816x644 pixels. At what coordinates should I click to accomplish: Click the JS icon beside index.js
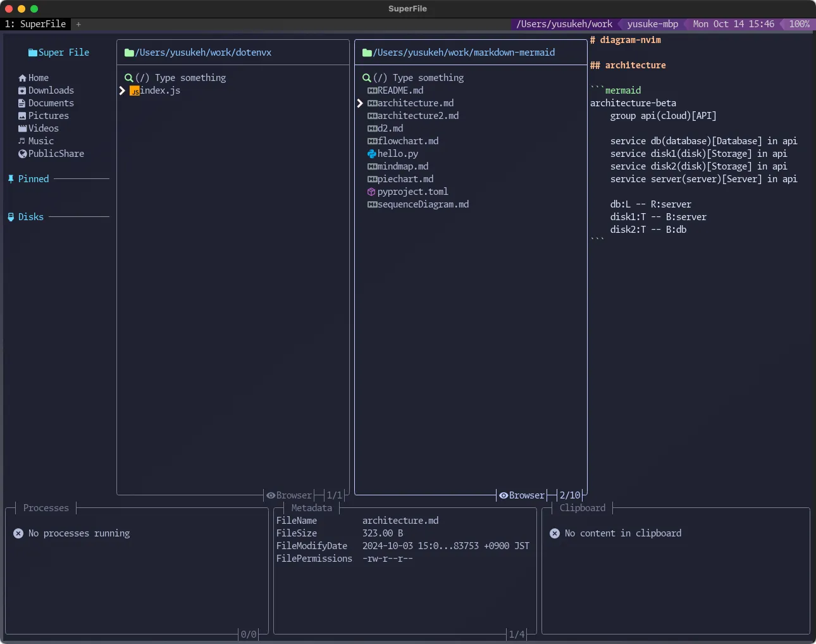(135, 91)
